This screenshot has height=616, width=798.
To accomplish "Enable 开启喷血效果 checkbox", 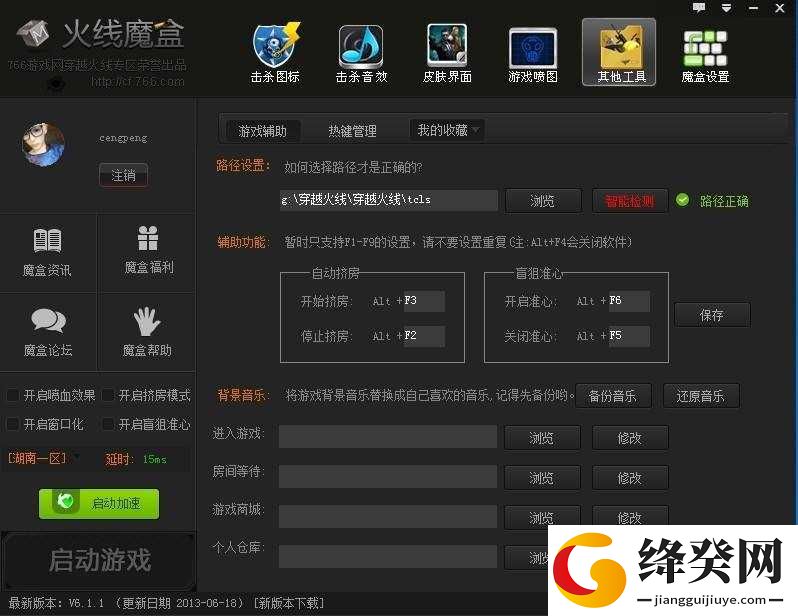I will 12,396.
